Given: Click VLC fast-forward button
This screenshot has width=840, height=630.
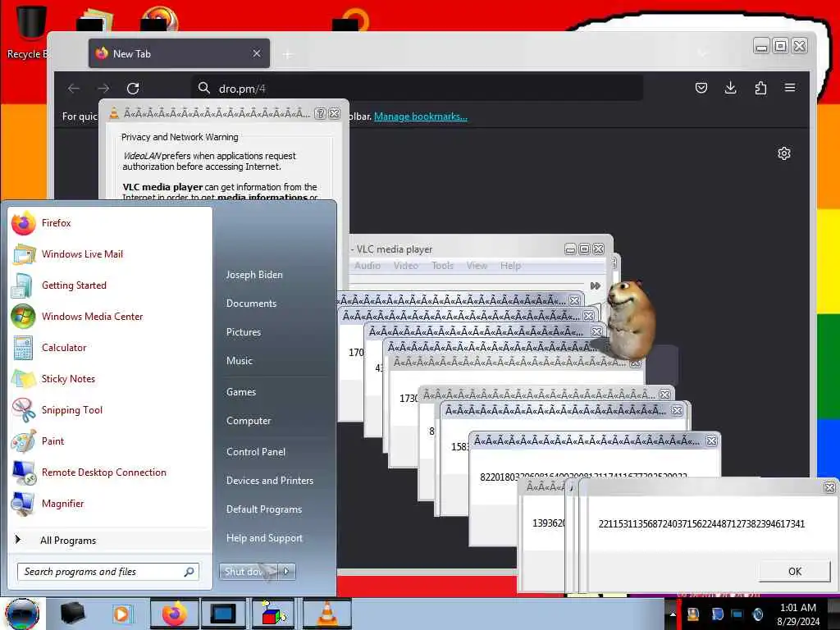Looking at the screenshot, I should pyautogui.click(x=596, y=286).
